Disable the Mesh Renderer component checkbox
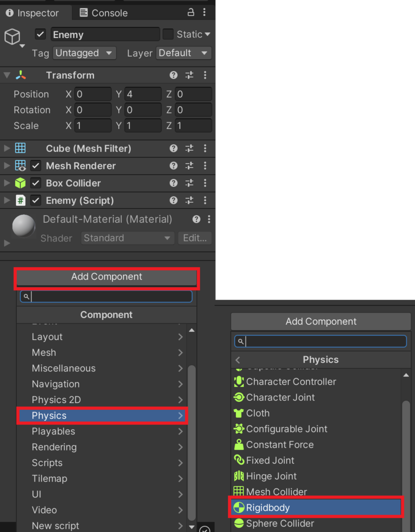Viewport: 415px width, 532px height. (35, 165)
